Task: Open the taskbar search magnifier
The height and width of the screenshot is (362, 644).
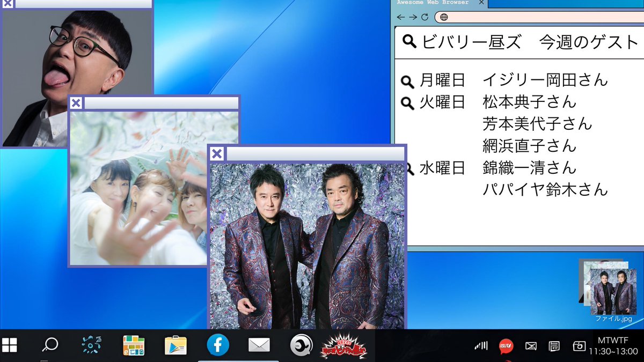Action: click(x=50, y=345)
